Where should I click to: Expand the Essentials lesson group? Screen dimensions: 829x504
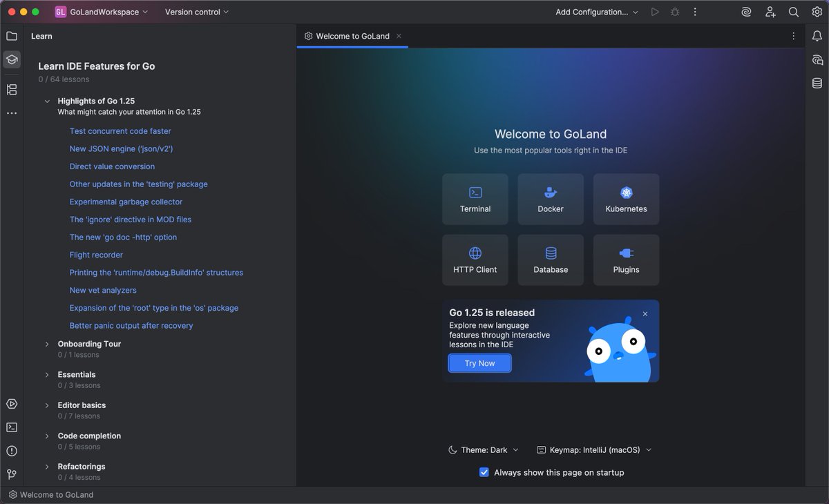[x=47, y=375]
